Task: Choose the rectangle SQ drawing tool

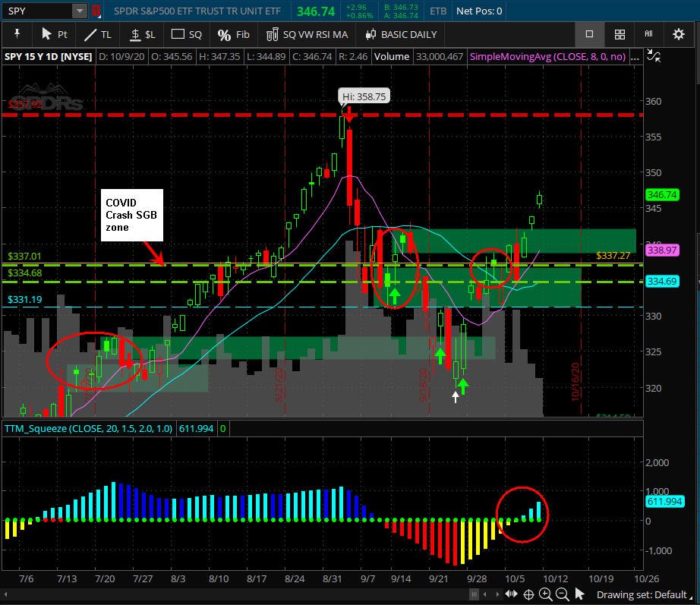Action: 187,34
